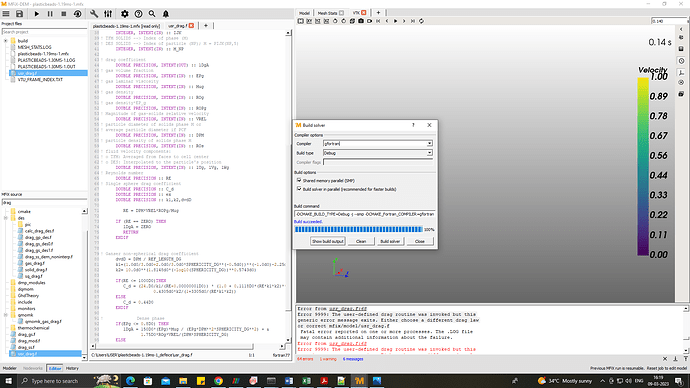Select calc_drag_des.f in MFiX source tree

[39, 231]
